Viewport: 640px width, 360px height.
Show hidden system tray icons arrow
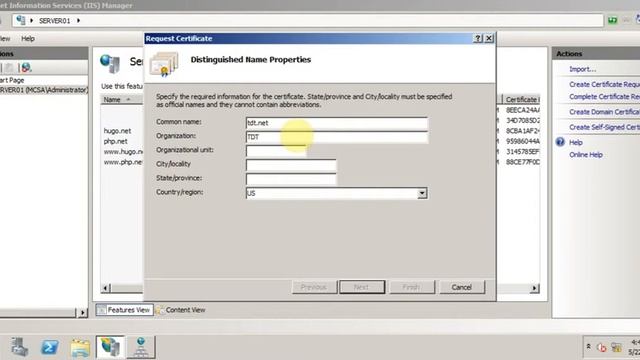588,346
